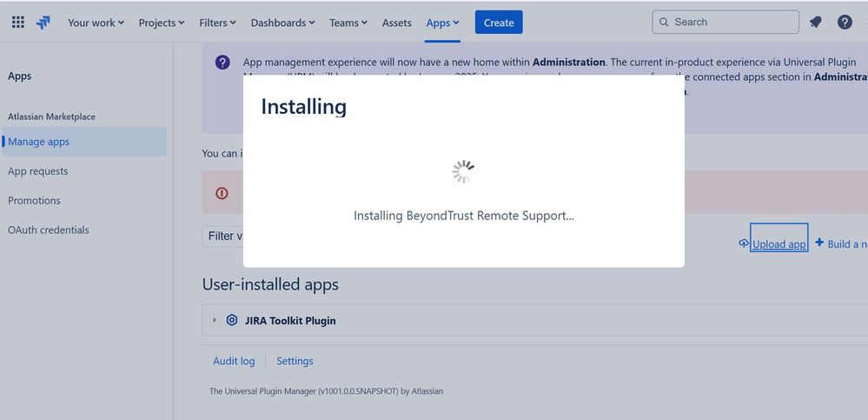This screenshot has height=420, width=868.
Task: Open the Teams dropdown menu
Action: click(348, 23)
